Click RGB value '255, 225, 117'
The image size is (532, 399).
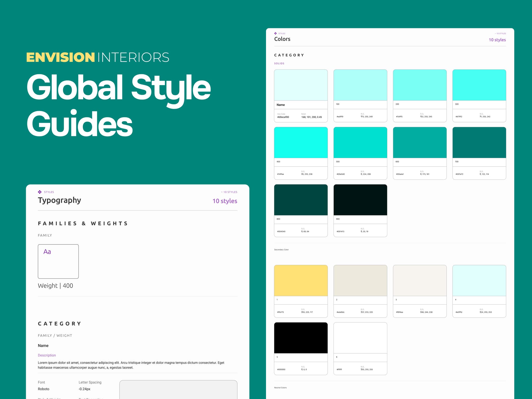click(x=307, y=312)
